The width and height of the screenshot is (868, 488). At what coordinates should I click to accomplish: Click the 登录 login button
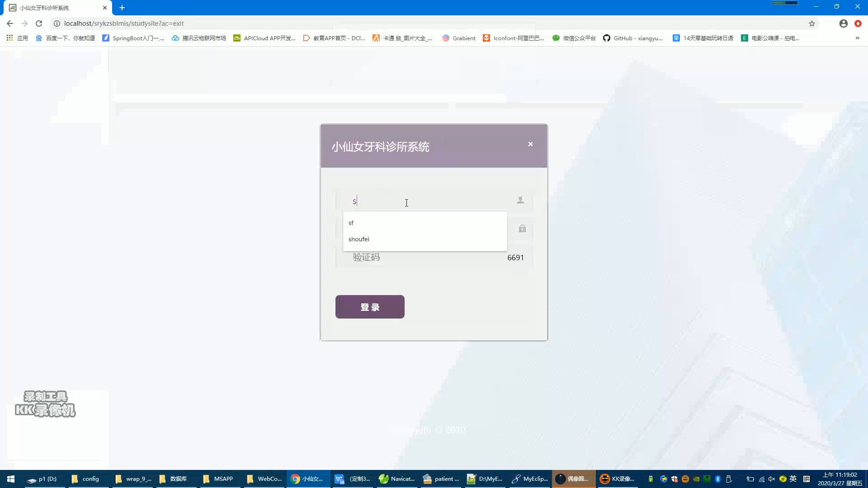370,306
